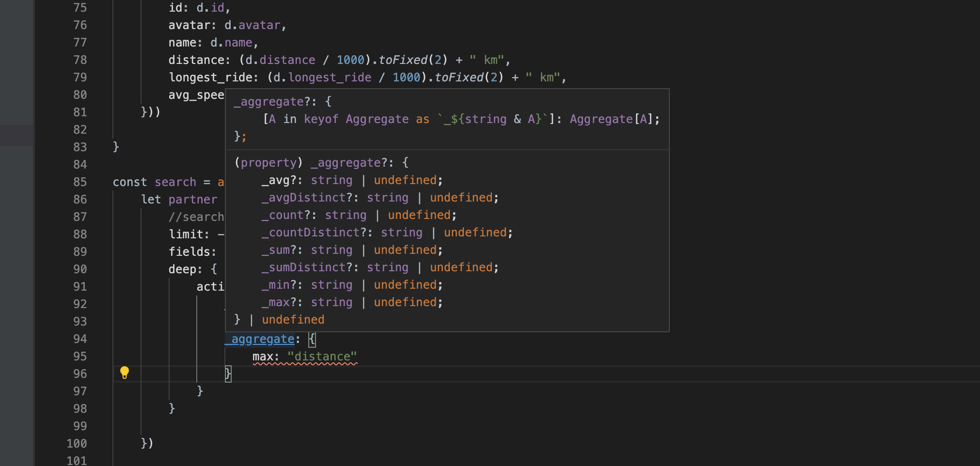The height and width of the screenshot is (466, 980).
Task: Click the closing brace on line 96
Action: point(228,374)
